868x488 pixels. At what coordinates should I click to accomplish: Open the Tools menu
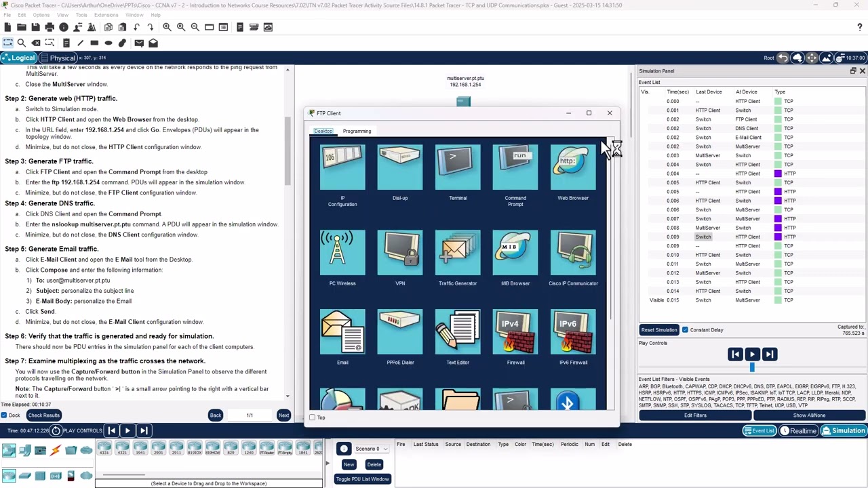pos(81,15)
